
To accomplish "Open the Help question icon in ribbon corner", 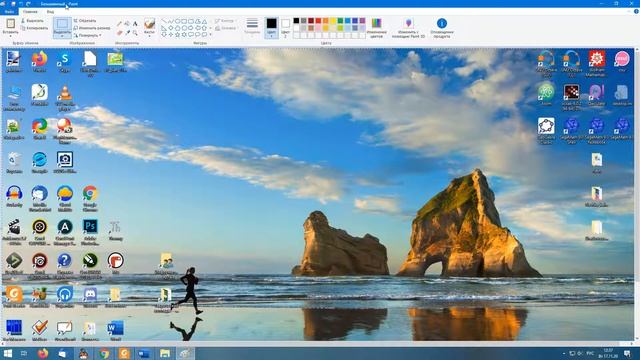I will pos(636,11).
